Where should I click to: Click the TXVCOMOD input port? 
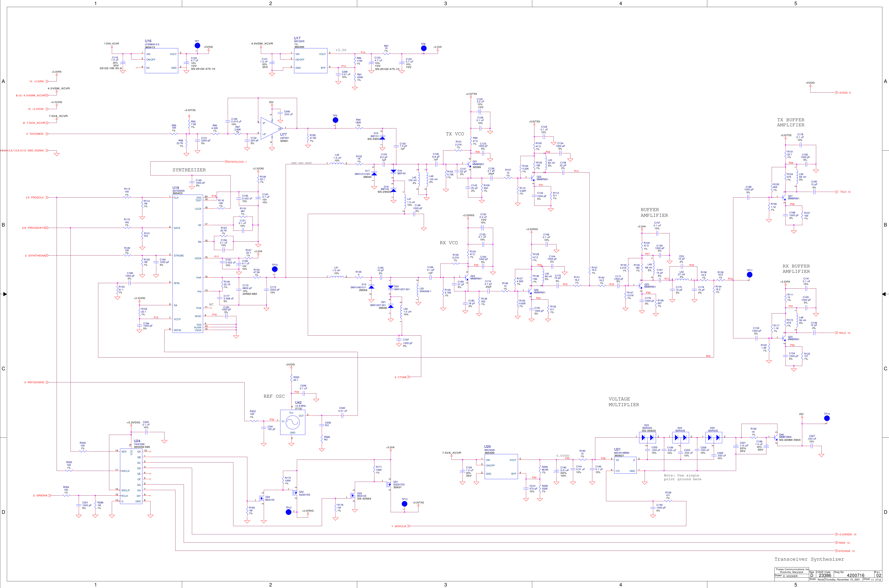[37, 134]
